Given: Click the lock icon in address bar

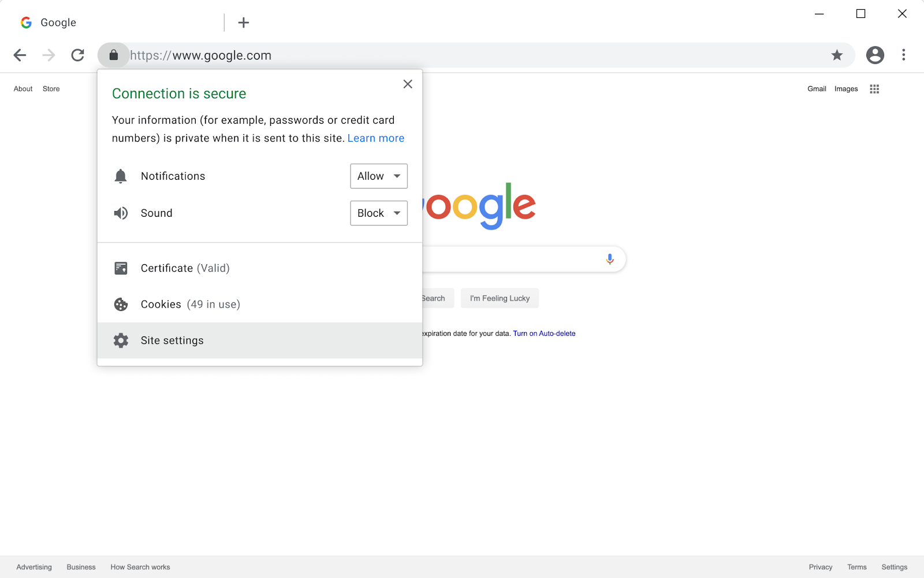Looking at the screenshot, I should [x=114, y=55].
